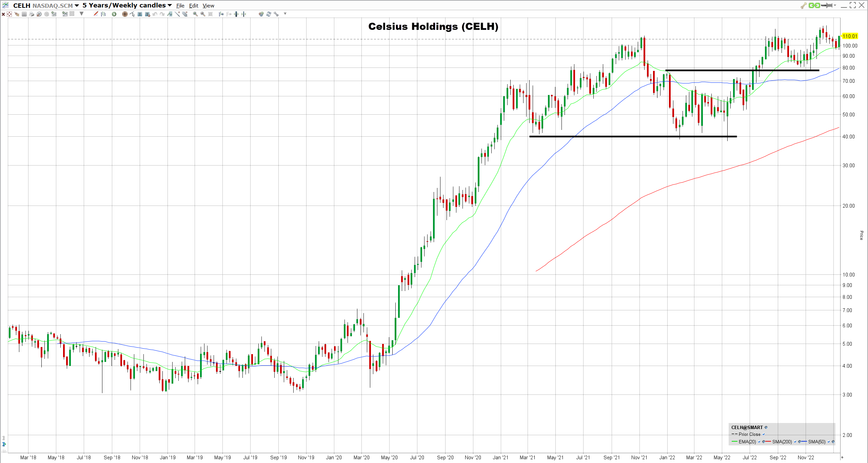
Task: Select the single trendline drawing tool
Action: click(177, 14)
